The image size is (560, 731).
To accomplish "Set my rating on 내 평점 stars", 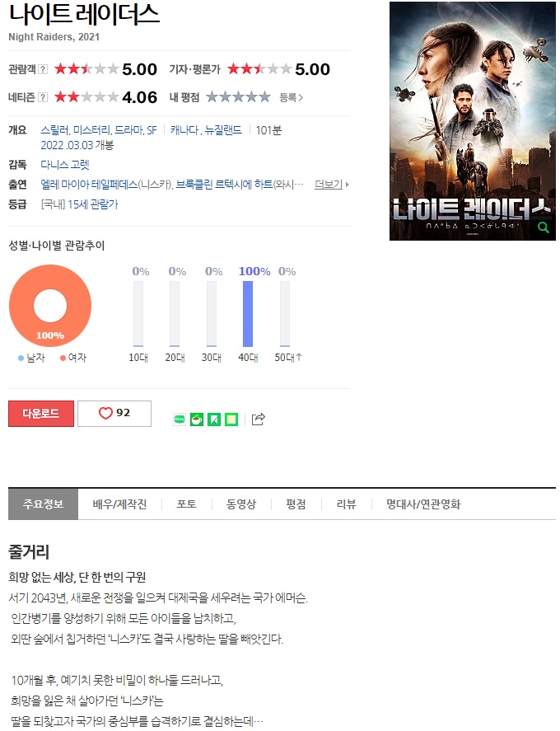I will (238, 97).
